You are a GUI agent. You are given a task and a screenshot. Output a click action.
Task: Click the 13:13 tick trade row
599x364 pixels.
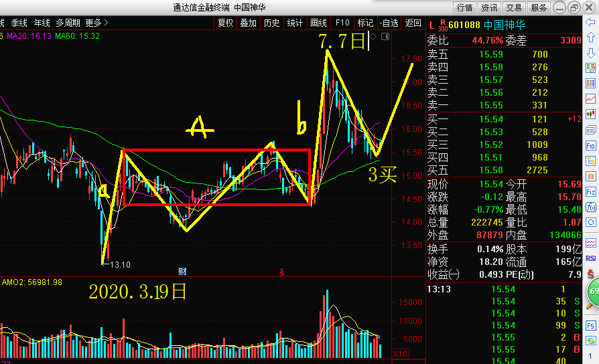[x=505, y=289]
